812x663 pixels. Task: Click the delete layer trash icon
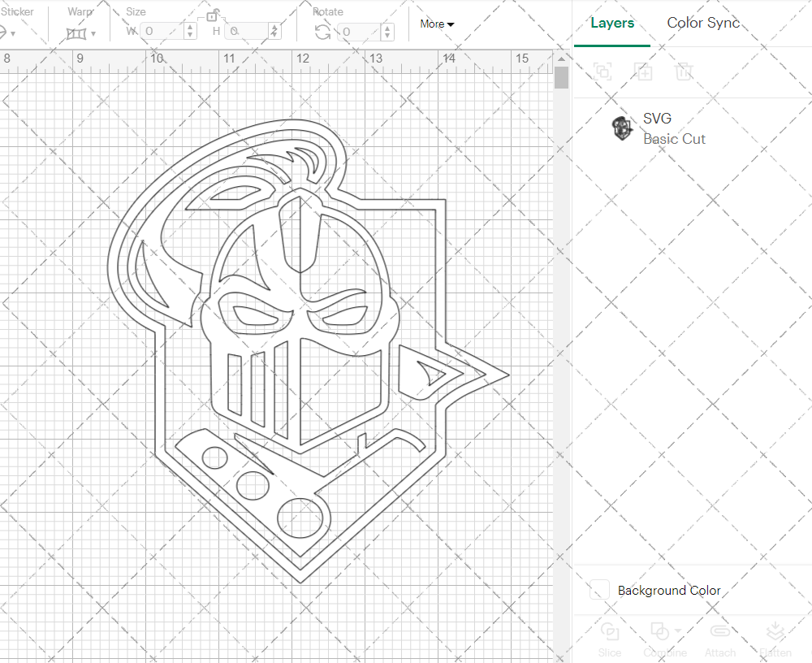coord(685,71)
